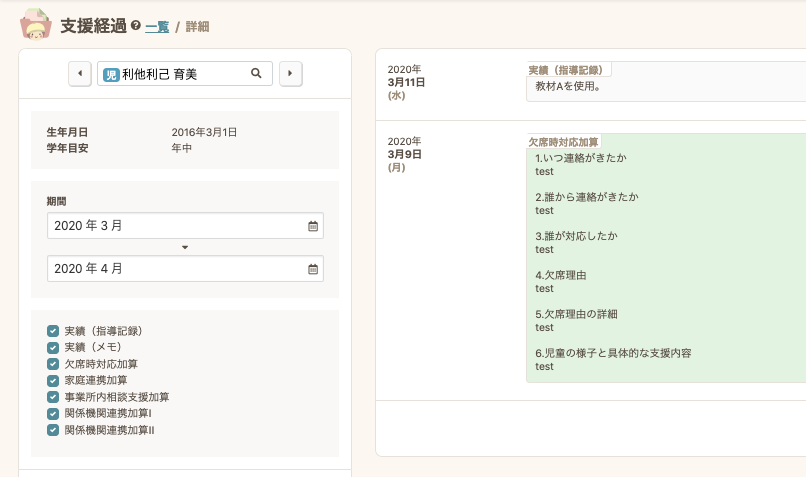This screenshot has width=806, height=477.
Task: Toggle the 欠席時対応加算 checkbox
Action: click(53, 364)
